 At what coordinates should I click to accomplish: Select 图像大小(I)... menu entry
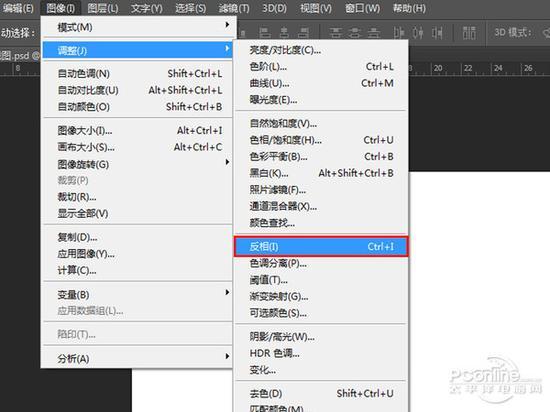click(137, 131)
